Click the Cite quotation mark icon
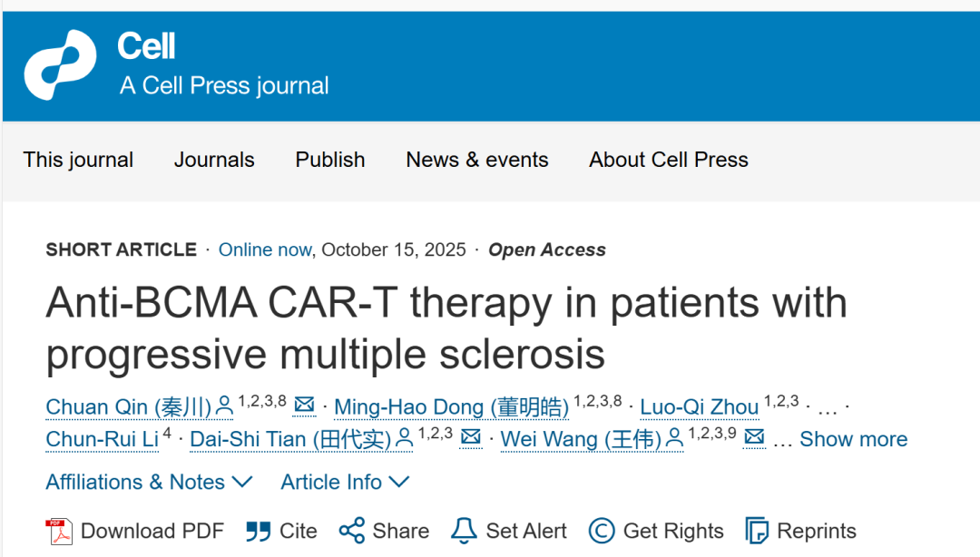The image size is (980, 557). [259, 531]
